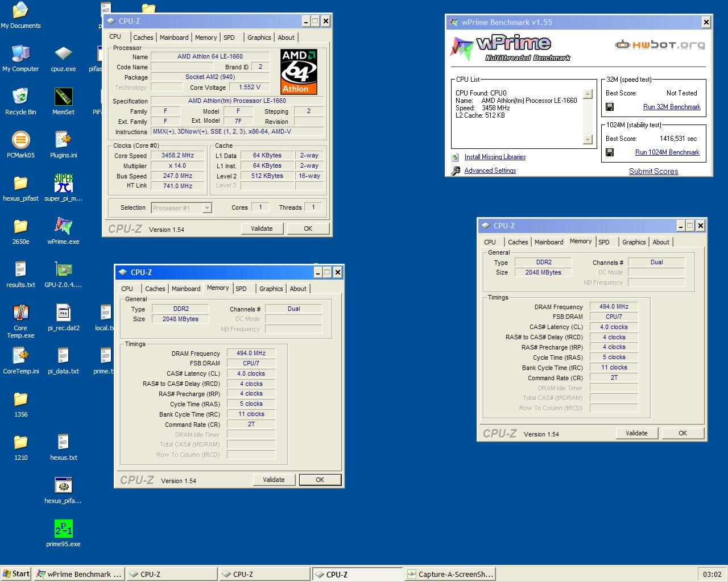The width and height of the screenshot is (728, 582).
Task: Open PCMark05 shortcut
Action: (20, 145)
